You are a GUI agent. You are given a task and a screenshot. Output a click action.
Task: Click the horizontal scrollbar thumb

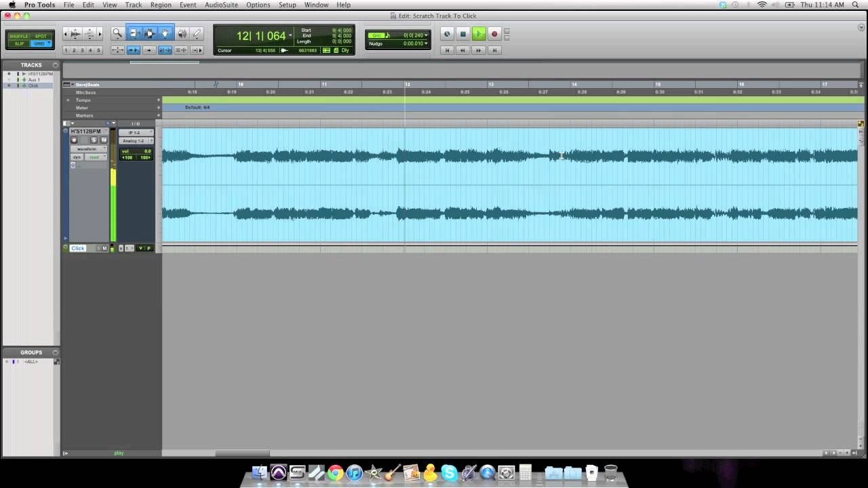(242, 453)
